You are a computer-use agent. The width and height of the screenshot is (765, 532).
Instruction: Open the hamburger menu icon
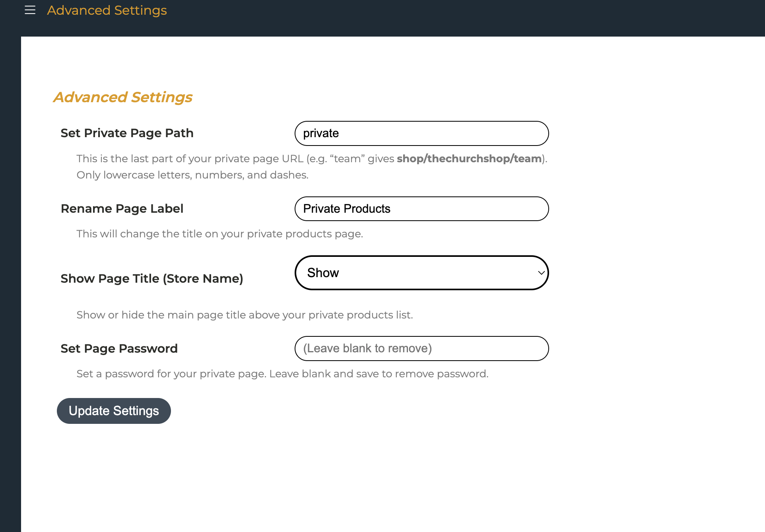[x=30, y=10]
